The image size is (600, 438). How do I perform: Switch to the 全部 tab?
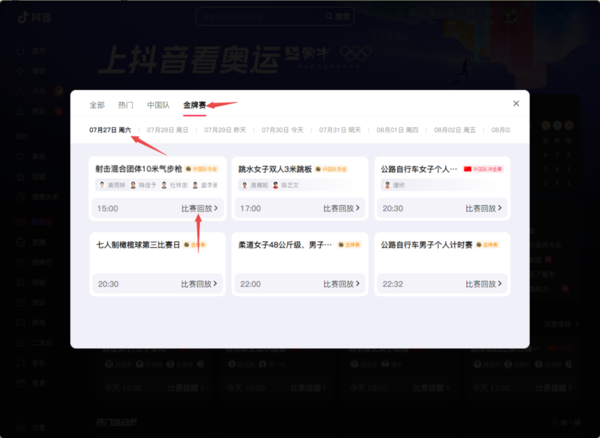(97, 105)
